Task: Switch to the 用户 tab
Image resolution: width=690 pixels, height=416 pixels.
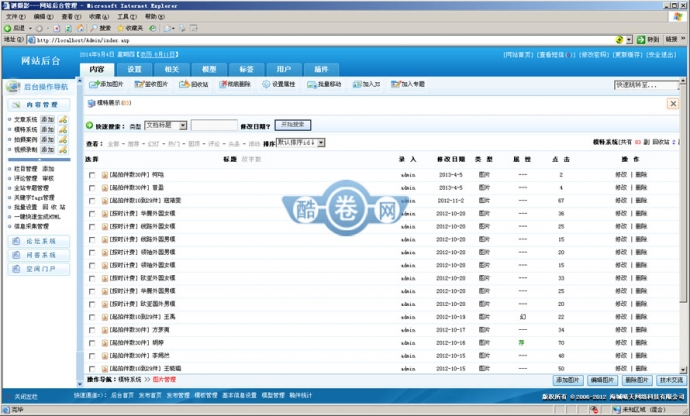Action: 284,70
